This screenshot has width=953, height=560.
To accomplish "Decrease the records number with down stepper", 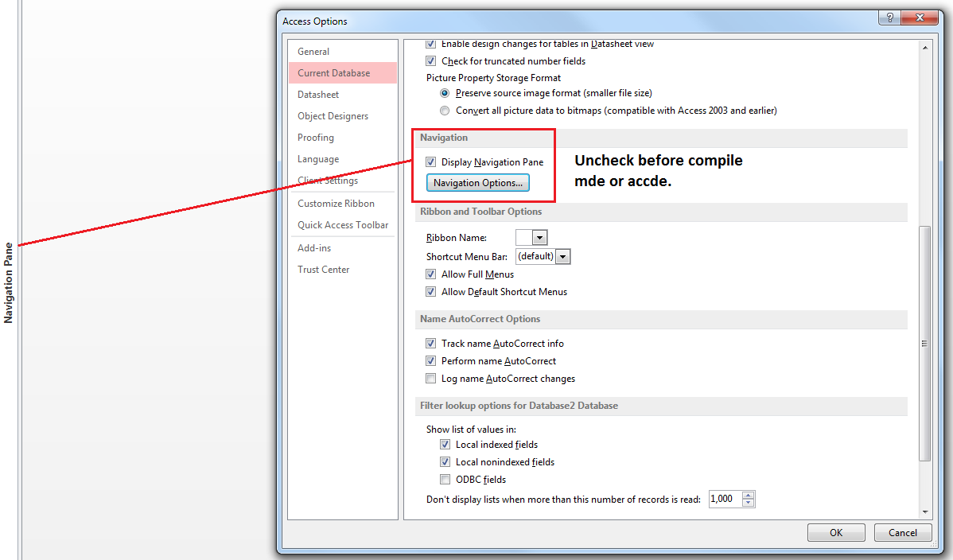I will pyautogui.click(x=749, y=503).
